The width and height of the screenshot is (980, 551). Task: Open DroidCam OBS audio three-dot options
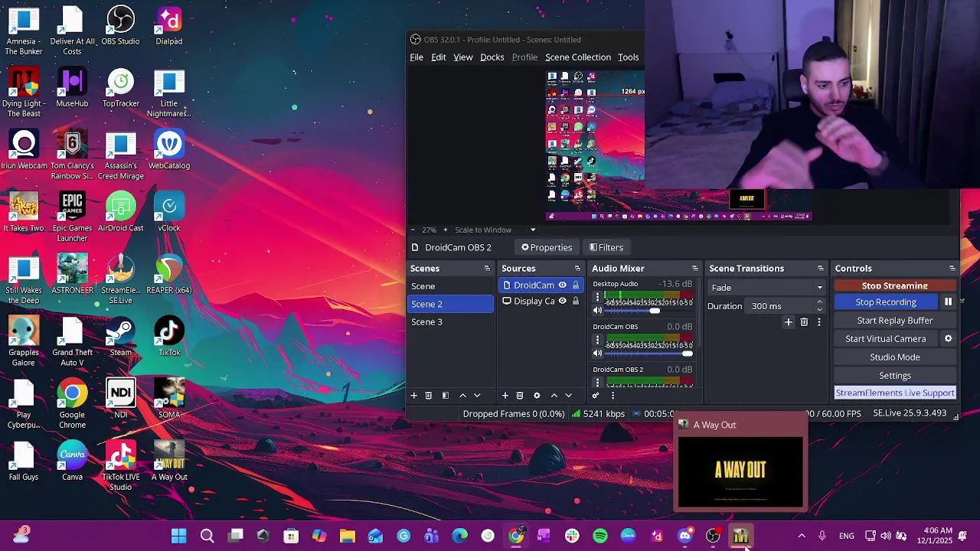click(x=598, y=340)
